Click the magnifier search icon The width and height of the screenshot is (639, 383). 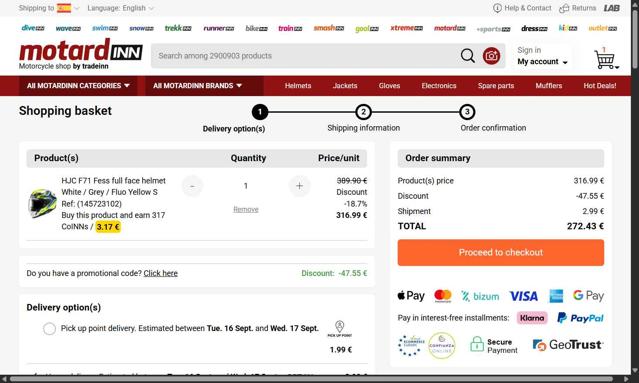click(467, 55)
